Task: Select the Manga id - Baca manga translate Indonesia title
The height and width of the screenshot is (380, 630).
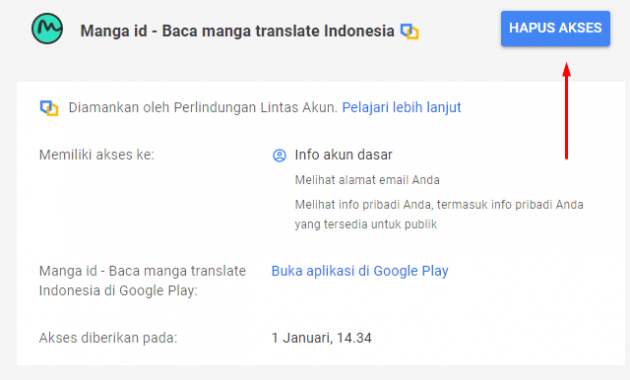Action: coord(237,31)
